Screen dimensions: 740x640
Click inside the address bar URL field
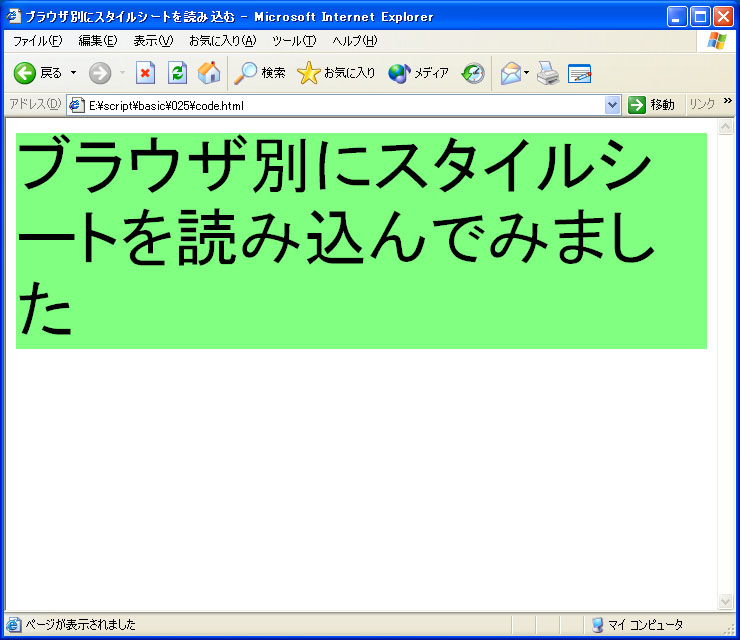coord(340,105)
